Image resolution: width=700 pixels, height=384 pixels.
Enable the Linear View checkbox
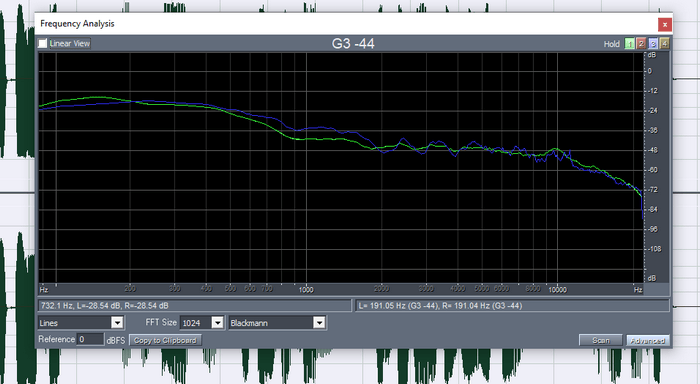[x=43, y=43]
